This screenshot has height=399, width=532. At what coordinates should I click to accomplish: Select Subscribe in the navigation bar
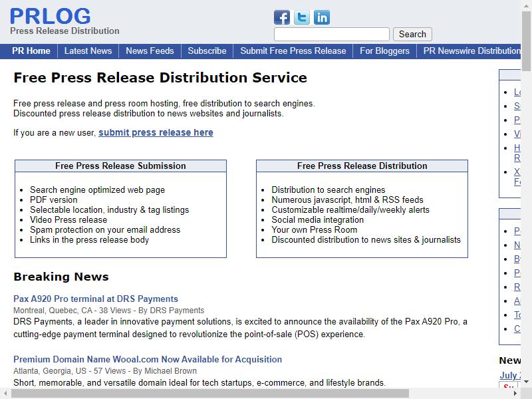tap(207, 51)
